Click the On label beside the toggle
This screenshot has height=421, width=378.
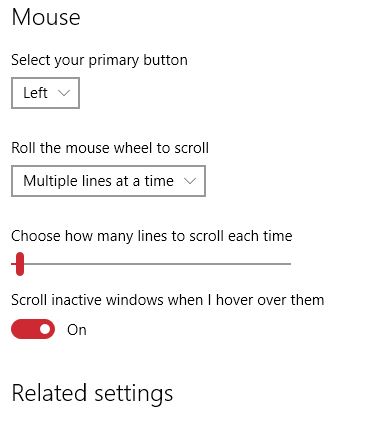coord(77,330)
